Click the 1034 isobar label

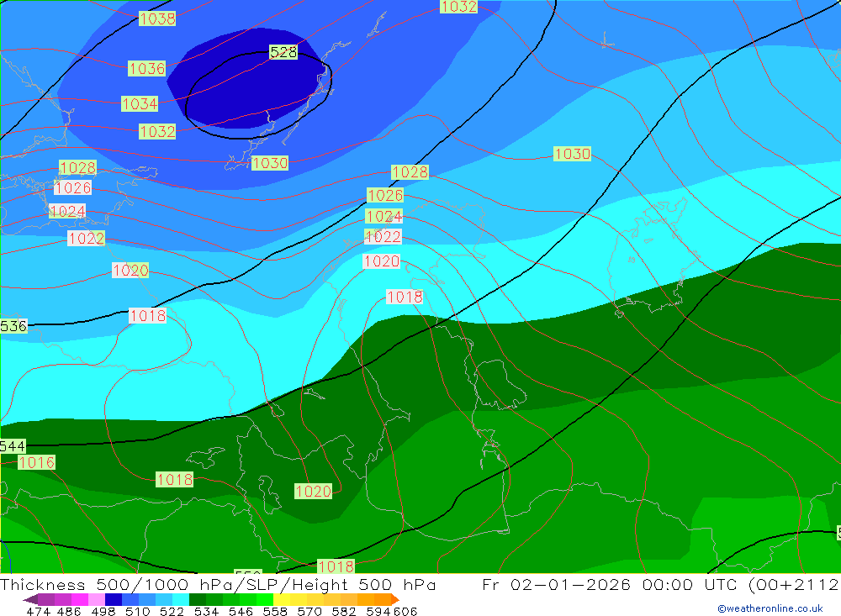pyautogui.click(x=140, y=103)
